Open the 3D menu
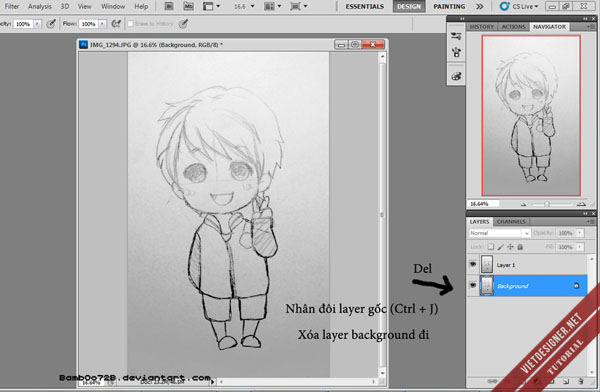Viewport: 600px width, 392px height. coord(65,6)
